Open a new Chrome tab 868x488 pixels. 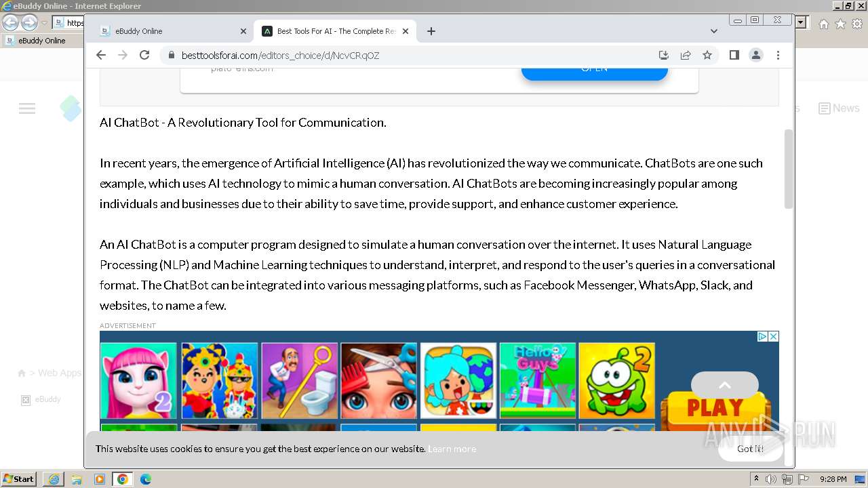tap(431, 31)
